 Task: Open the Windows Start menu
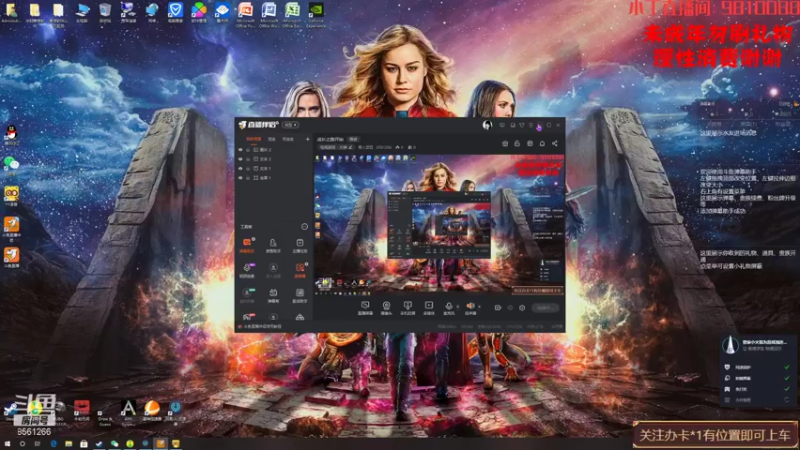pyautogui.click(x=7, y=444)
